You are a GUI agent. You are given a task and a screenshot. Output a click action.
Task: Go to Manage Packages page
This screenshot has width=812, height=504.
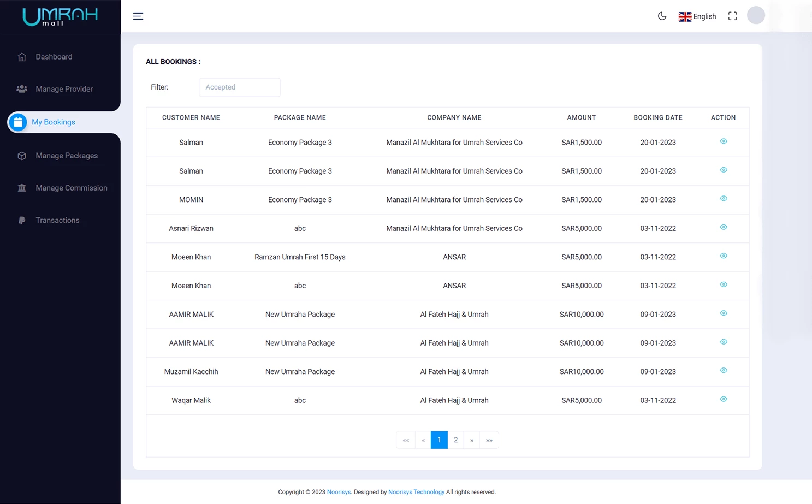67,156
